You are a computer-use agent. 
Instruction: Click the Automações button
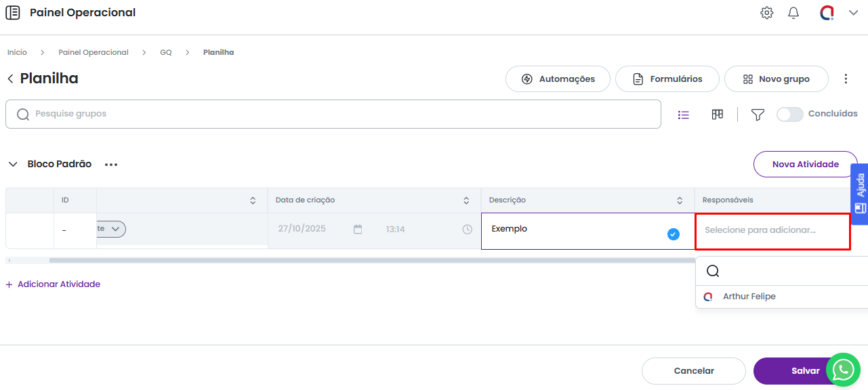[558, 79]
